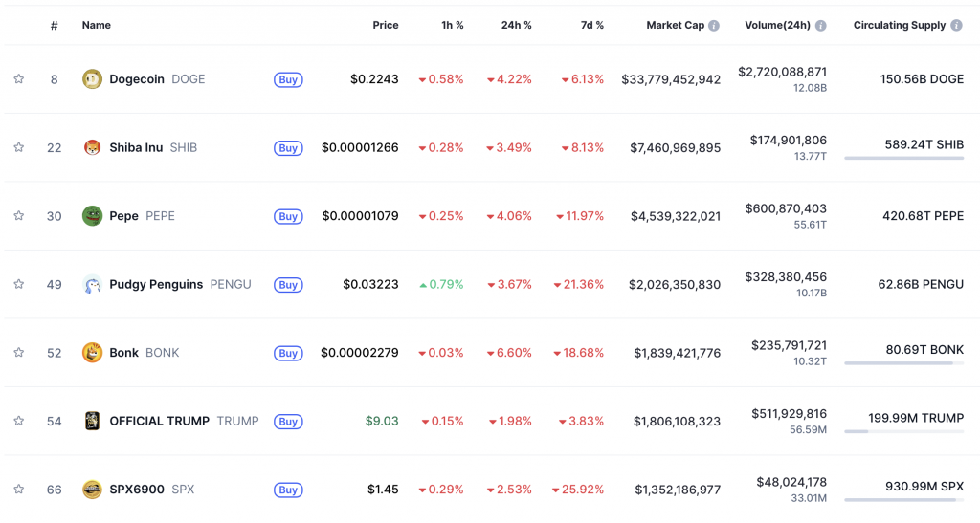Select the Pepe frog logo
Image resolution: width=980 pixels, height=523 pixels.
[92, 216]
